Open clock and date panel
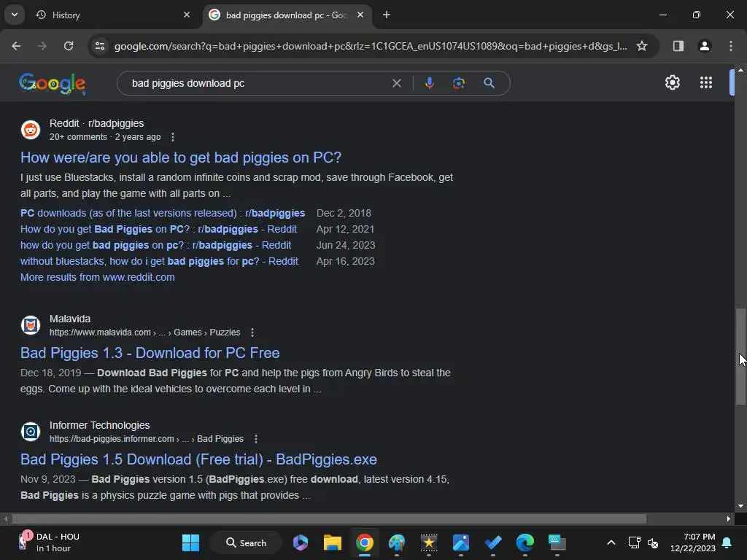This screenshot has width=747, height=560. point(693,542)
